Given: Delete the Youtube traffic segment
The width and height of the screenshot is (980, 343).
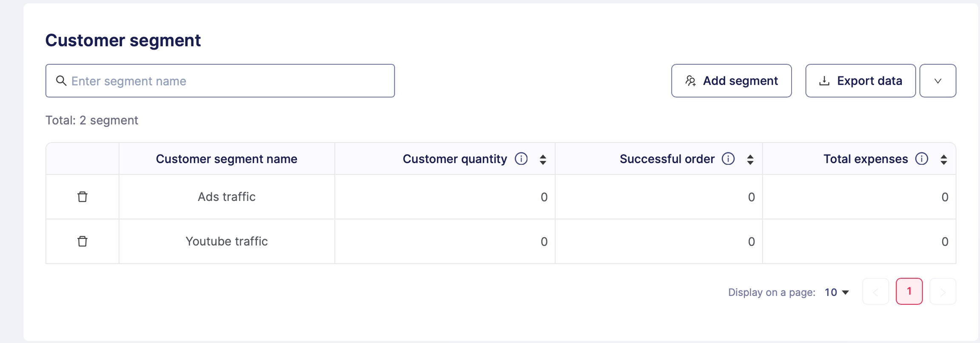Looking at the screenshot, I should pyautogui.click(x=83, y=241).
